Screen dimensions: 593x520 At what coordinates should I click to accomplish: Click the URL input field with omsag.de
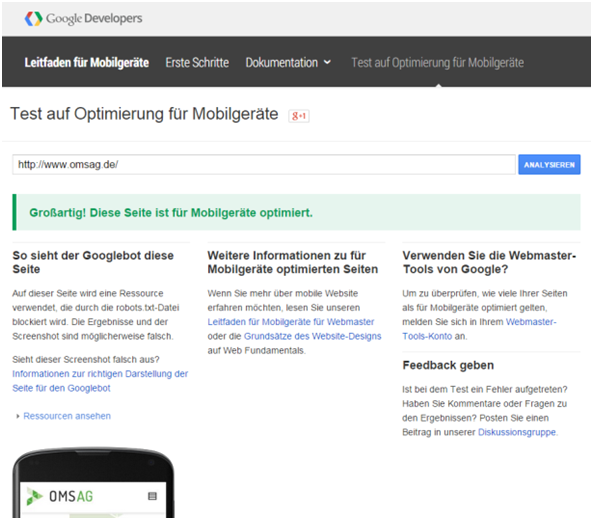tap(264, 165)
